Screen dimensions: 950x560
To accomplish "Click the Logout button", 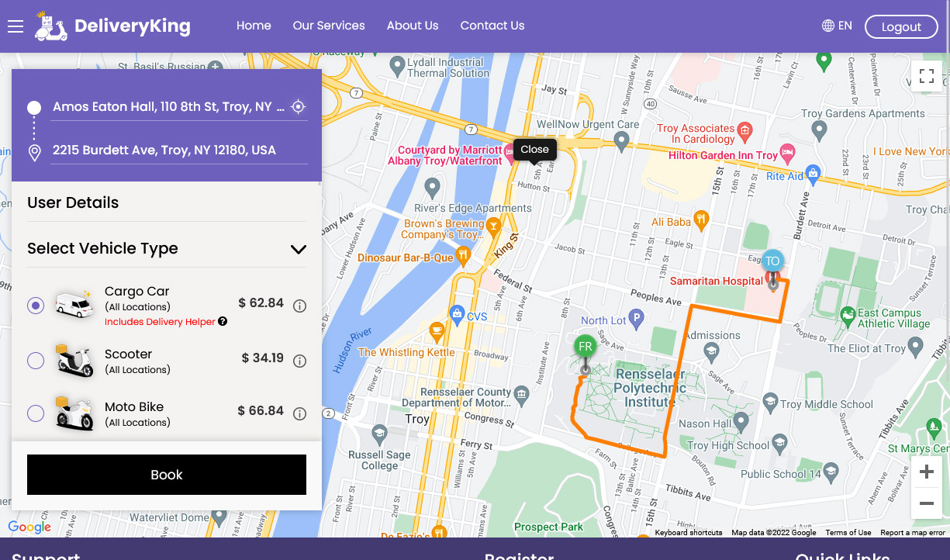I will pyautogui.click(x=900, y=26).
